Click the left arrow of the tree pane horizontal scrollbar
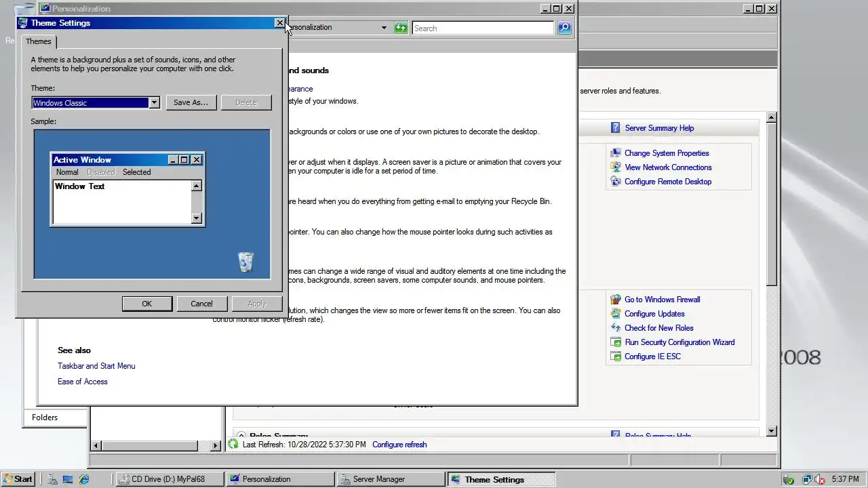Viewport: 868px width, 488px height. (x=96, y=445)
